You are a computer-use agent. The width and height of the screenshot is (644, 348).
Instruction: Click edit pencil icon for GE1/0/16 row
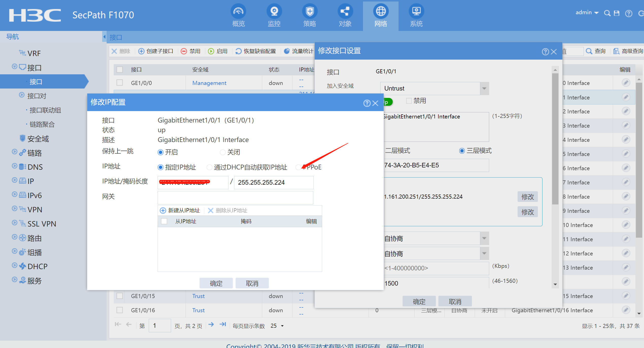(626, 310)
